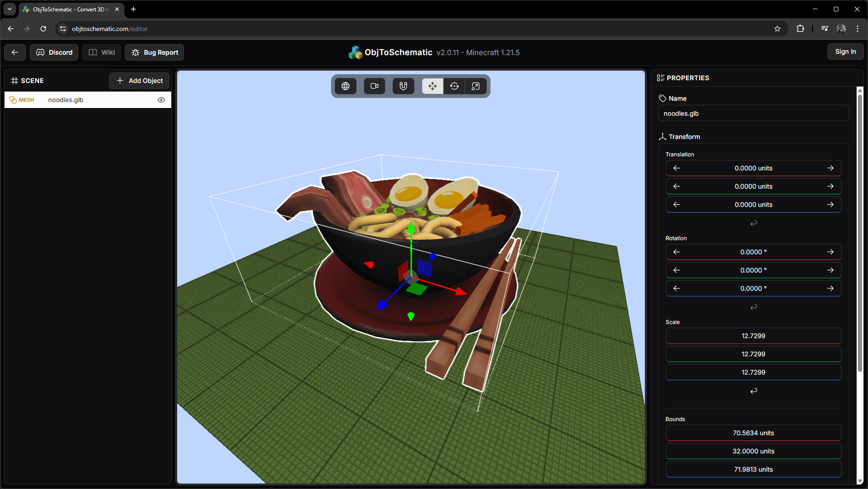The width and height of the screenshot is (868, 489).
Task: Select the rotate gizmo tool
Action: click(454, 86)
